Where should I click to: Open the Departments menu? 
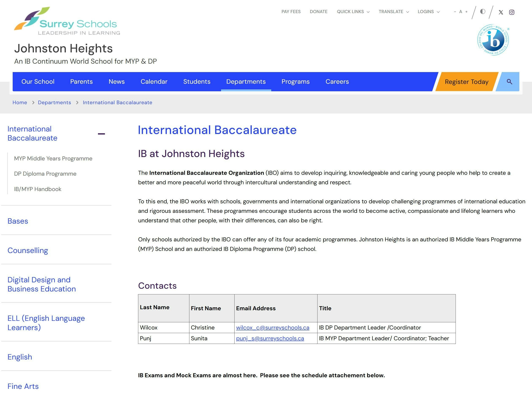click(246, 82)
